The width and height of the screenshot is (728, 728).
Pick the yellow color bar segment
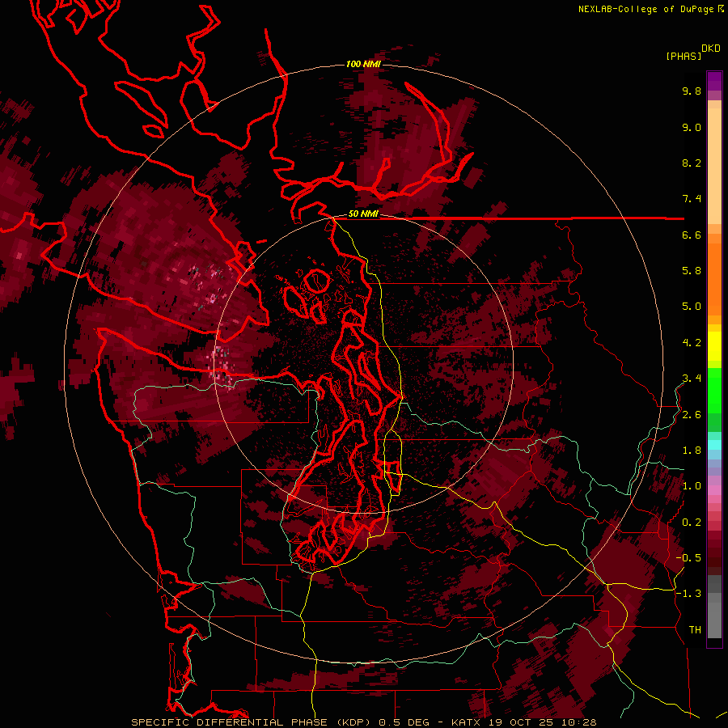click(x=714, y=346)
